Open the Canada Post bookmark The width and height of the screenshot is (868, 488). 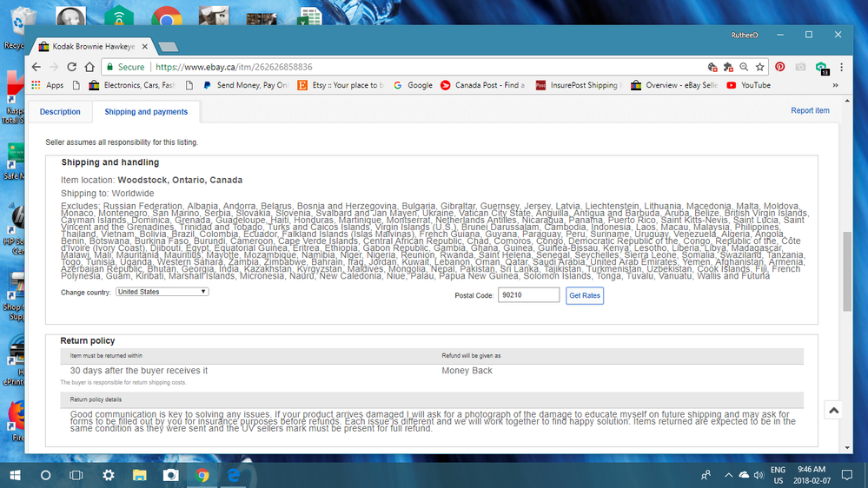click(483, 85)
